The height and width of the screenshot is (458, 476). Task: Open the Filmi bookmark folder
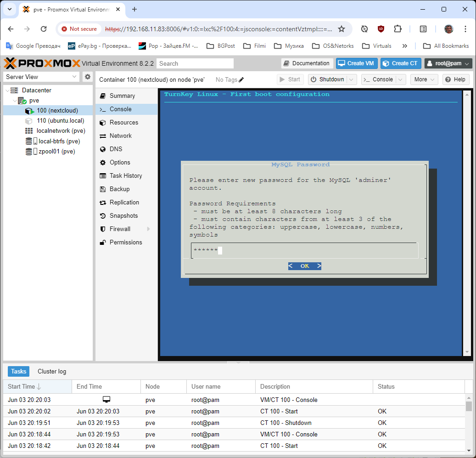tap(254, 46)
